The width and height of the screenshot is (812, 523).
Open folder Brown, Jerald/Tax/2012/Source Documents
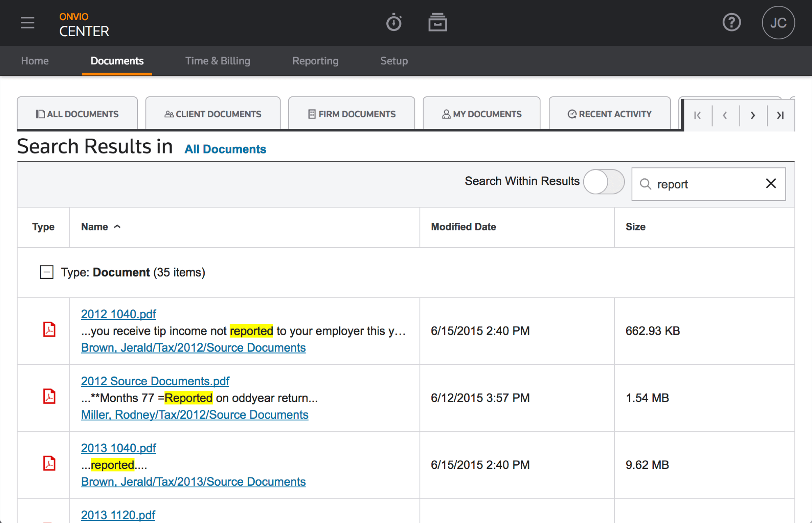click(x=193, y=347)
